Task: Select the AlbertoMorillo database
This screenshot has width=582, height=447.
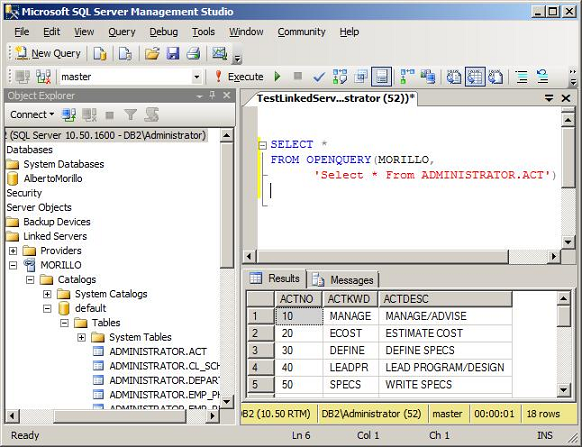Action: click(x=53, y=179)
